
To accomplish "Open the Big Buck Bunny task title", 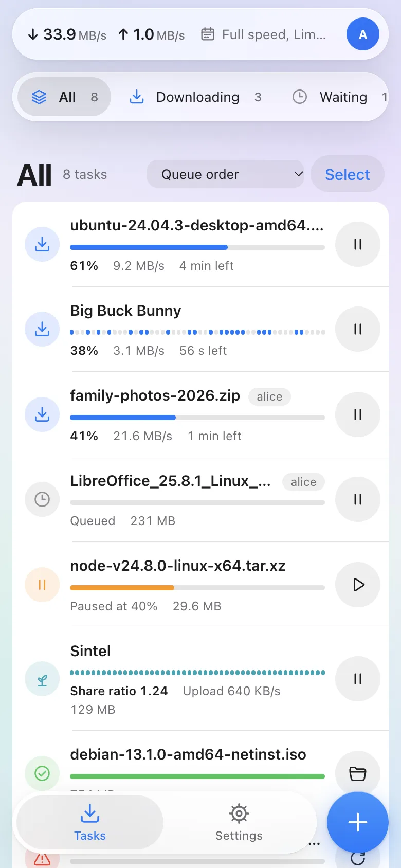I will click(125, 311).
